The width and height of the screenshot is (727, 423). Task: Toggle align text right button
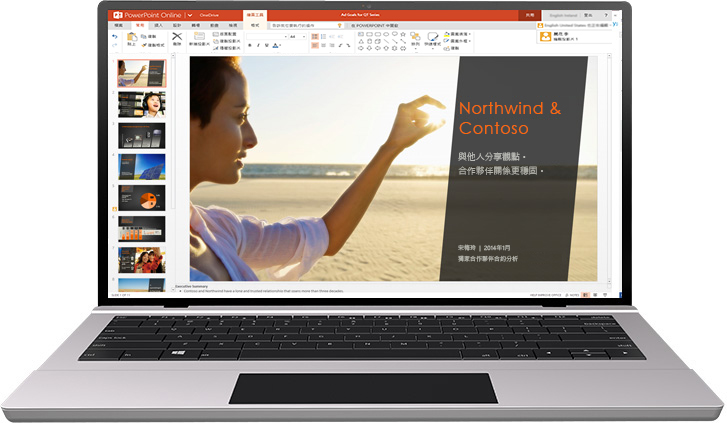click(x=332, y=45)
